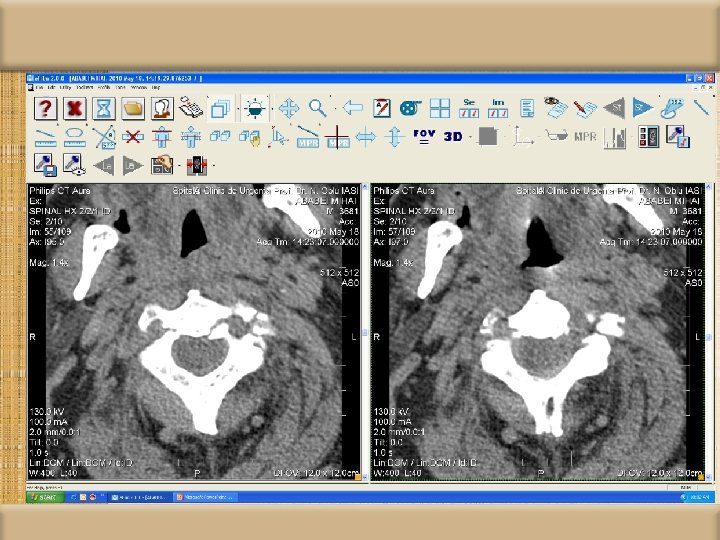Click key icon with checkmark
Screen dimensions: 720x540
click(677, 137)
